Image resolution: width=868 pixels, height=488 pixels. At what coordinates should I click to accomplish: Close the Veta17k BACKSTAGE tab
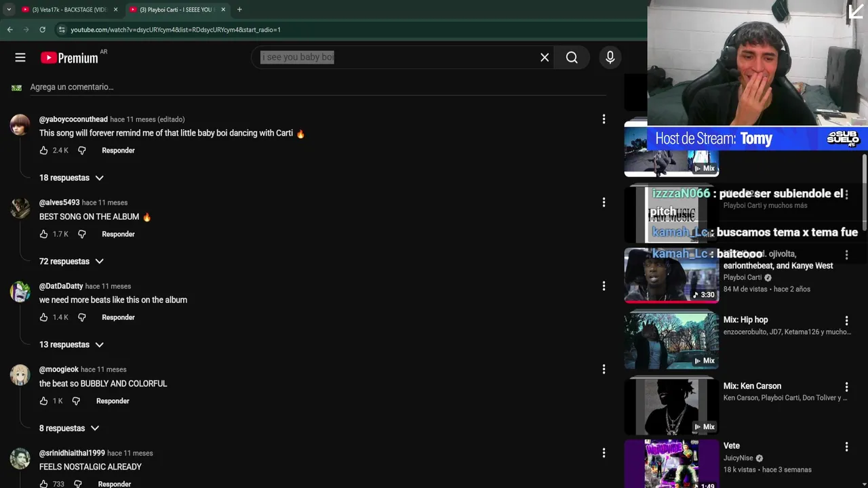(x=115, y=9)
